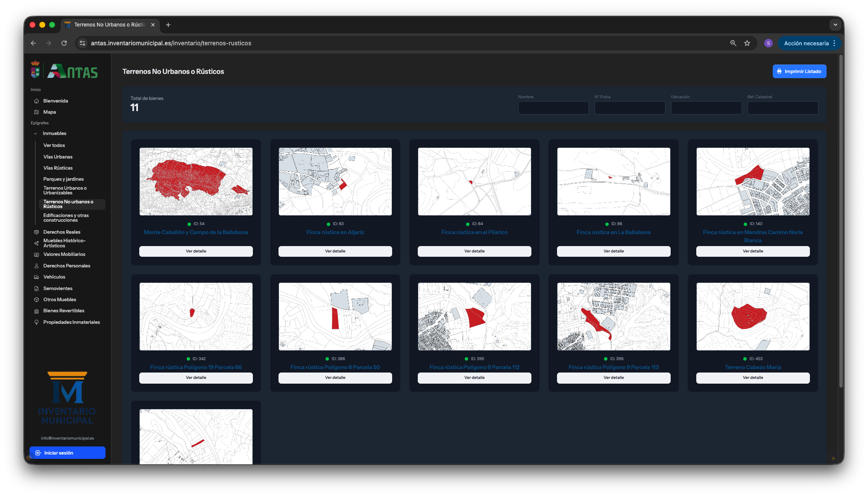Open the browser account profile menu
This screenshot has height=496, width=868.
tap(768, 43)
